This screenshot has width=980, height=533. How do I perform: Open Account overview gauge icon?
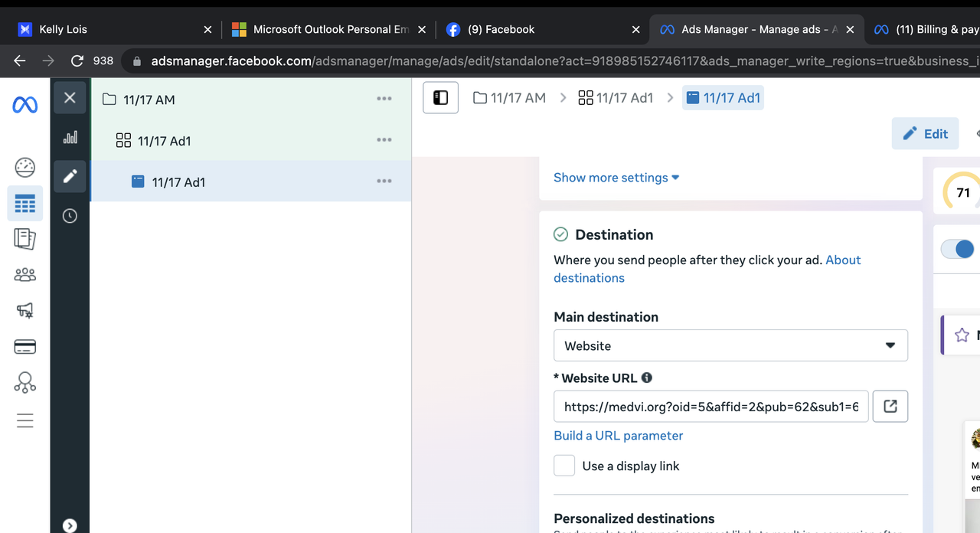pyautogui.click(x=25, y=167)
